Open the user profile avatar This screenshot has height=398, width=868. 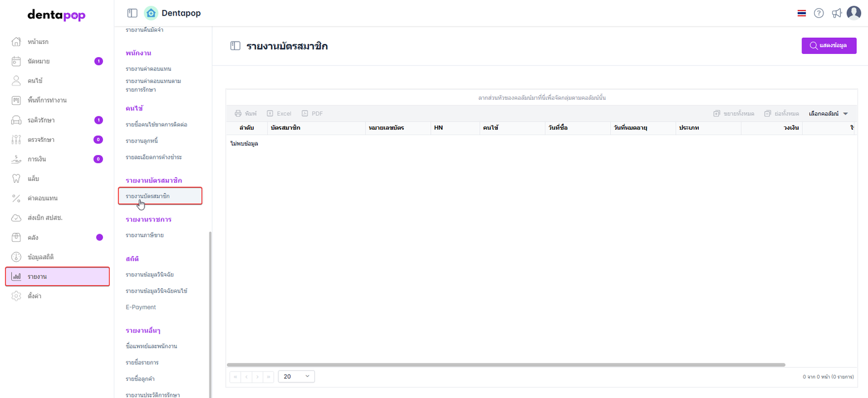(x=854, y=13)
